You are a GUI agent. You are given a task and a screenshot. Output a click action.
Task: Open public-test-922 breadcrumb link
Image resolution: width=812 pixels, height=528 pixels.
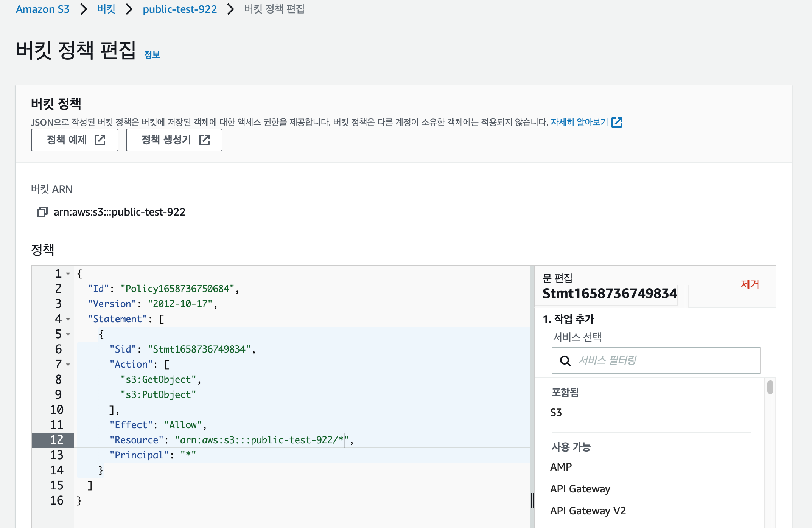pyautogui.click(x=180, y=9)
